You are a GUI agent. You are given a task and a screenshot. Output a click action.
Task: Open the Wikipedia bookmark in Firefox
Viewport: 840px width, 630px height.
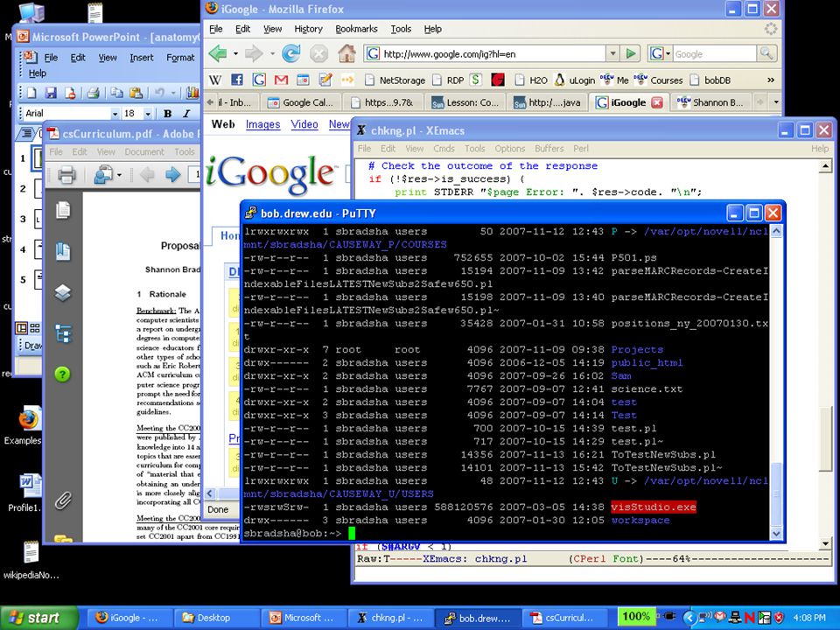pos(215,80)
